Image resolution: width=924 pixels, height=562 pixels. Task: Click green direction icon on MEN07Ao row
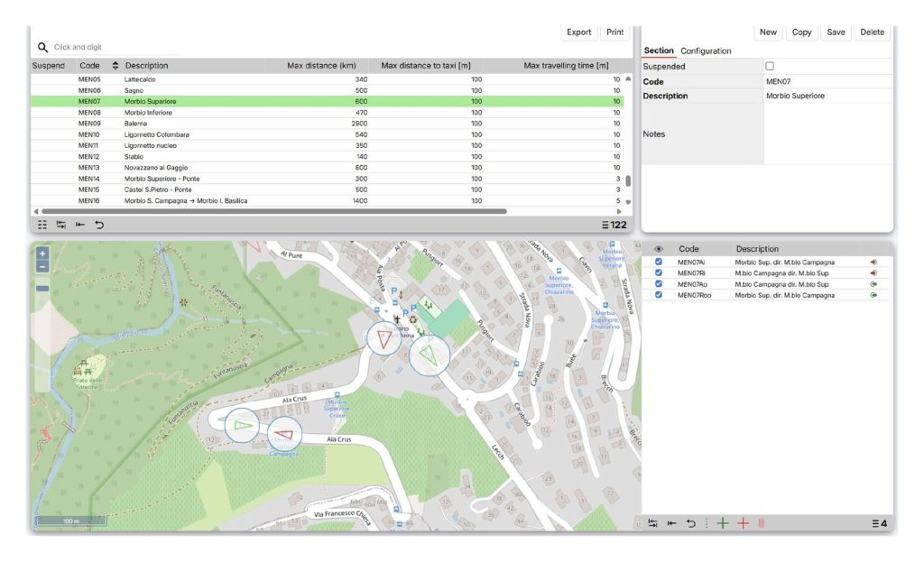[873, 284]
